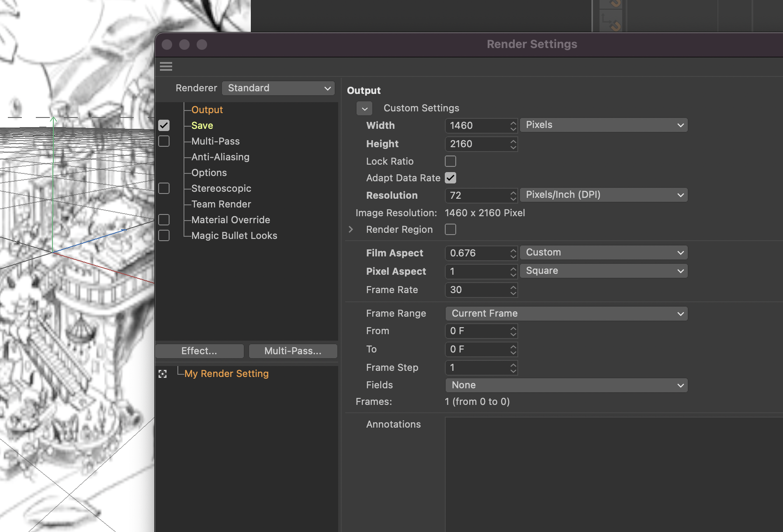
Task: Click the green Y axis in viewport
Action: [53, 183]
